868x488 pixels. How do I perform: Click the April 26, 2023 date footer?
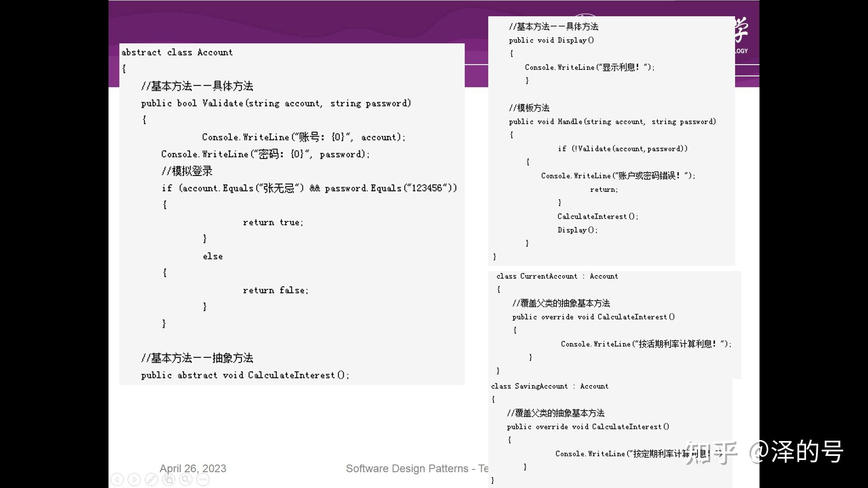(x=193, y=469)
